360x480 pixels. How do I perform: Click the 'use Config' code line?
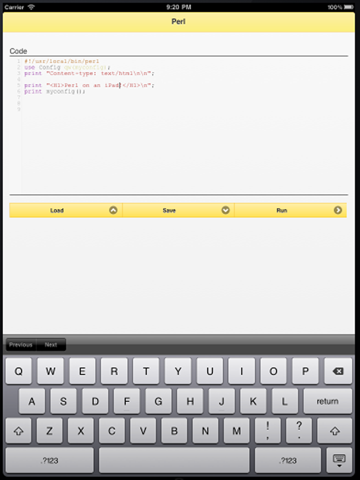click(x=67, y=67)
